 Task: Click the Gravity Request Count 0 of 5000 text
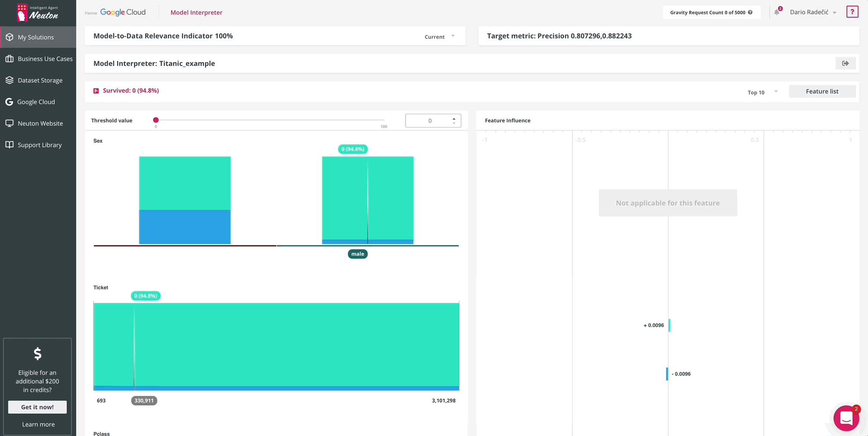[x=707, y=12]
